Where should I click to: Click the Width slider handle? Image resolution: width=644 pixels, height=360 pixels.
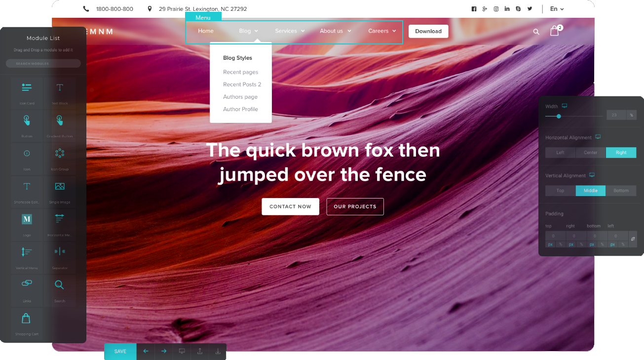click(x=559, y=117)
